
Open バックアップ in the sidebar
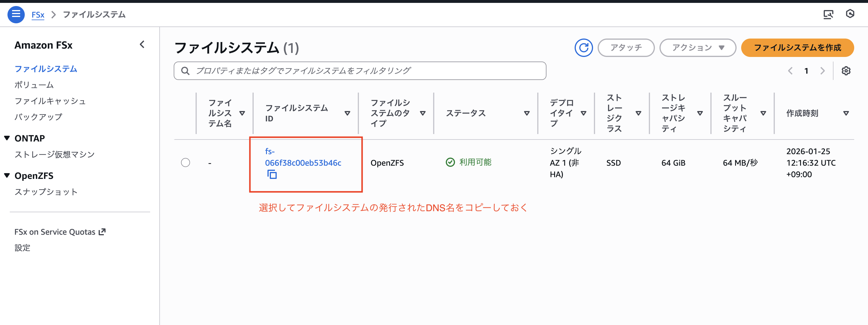(39, 117)
